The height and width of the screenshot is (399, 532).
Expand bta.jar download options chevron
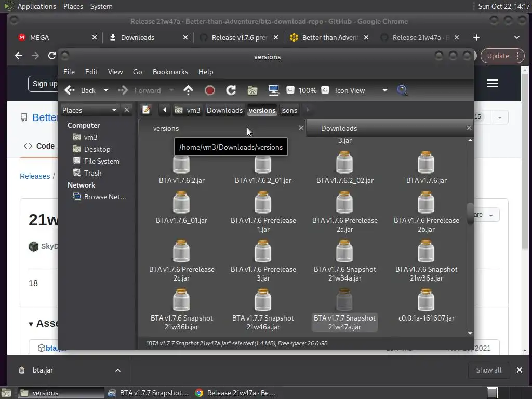pos(118,370)
